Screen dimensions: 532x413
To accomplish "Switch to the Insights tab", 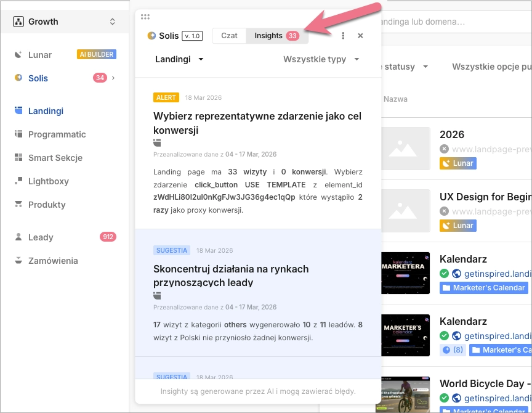I will click(277, 36).
